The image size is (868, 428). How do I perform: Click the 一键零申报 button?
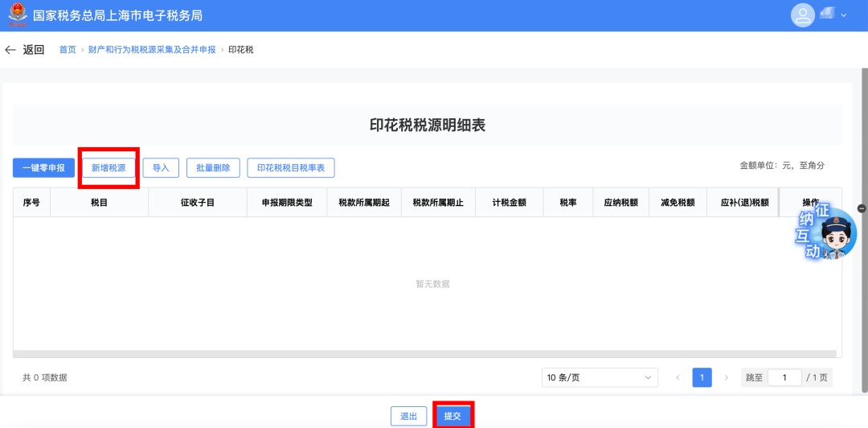point(43,168)
